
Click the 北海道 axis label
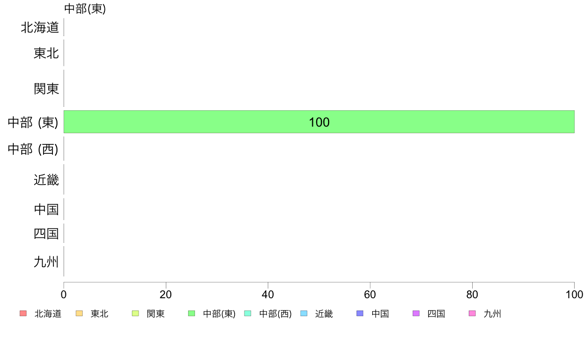point(40,27)
